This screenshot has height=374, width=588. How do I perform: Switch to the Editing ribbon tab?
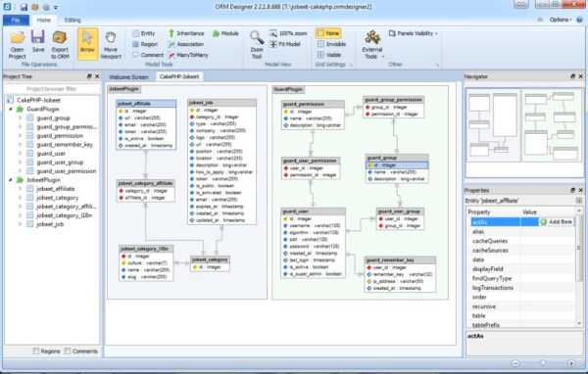click(73, 21)
